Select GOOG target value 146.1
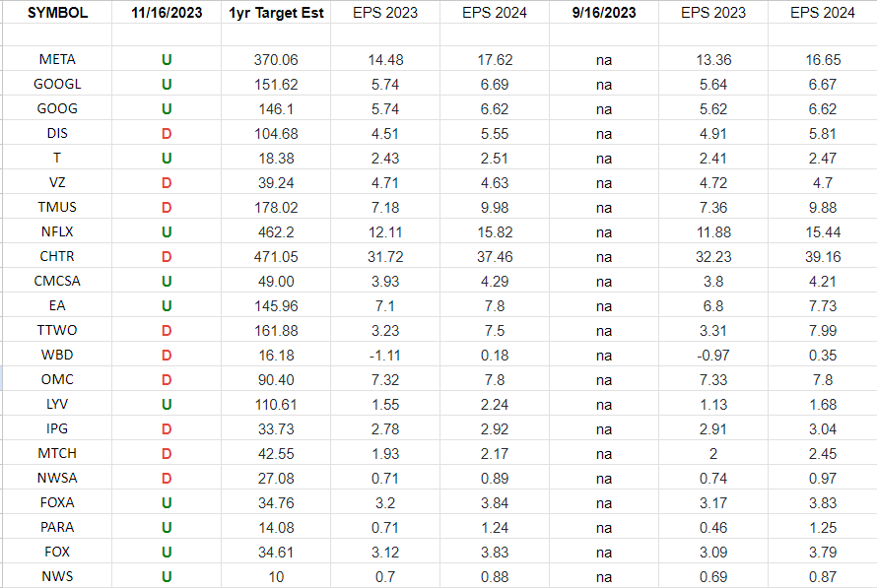The height and width of the screenshot is (588, 877). (x=276, y=109)
